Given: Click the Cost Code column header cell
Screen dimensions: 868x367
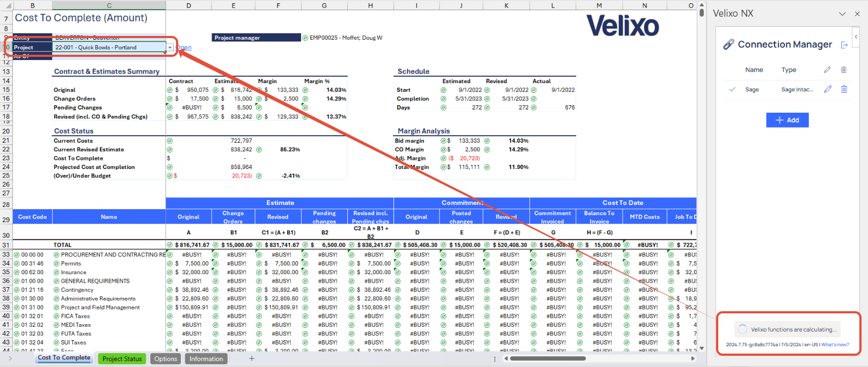Looking at the screenshot, I should 32,217.
